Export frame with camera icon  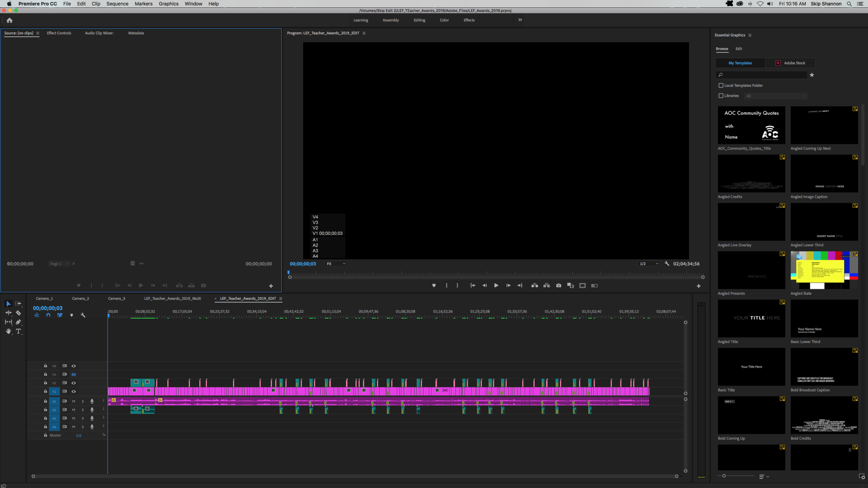click(559, 286)
